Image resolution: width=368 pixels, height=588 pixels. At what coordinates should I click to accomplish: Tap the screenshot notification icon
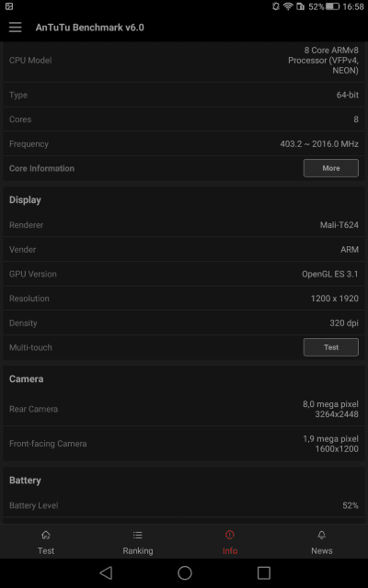(x=9, y=6)
